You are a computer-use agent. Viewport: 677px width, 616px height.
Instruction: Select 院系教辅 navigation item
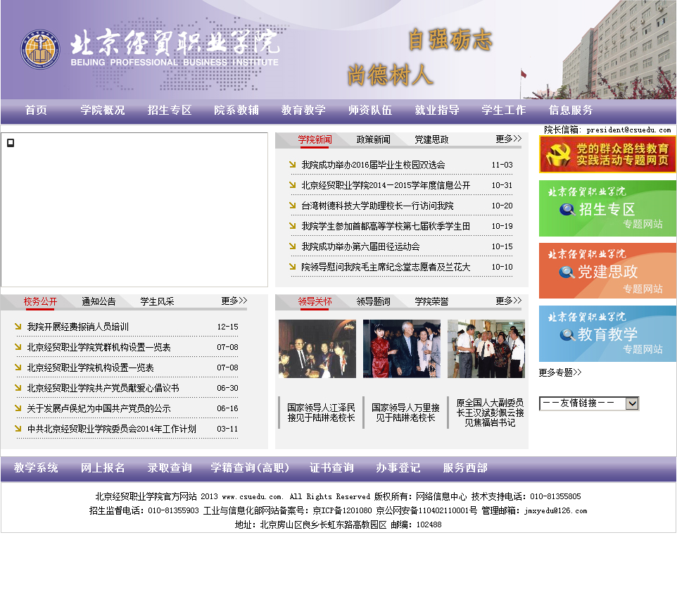coord(236,110)
